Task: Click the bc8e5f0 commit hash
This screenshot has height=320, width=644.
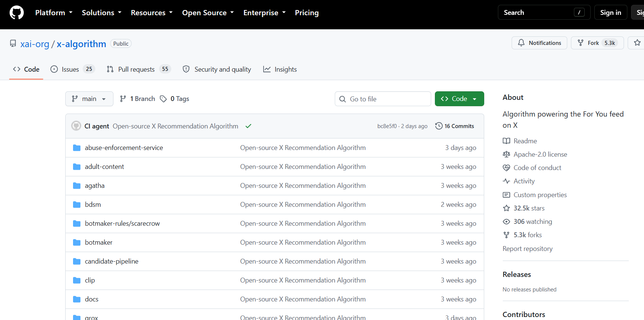Action: 387,126
